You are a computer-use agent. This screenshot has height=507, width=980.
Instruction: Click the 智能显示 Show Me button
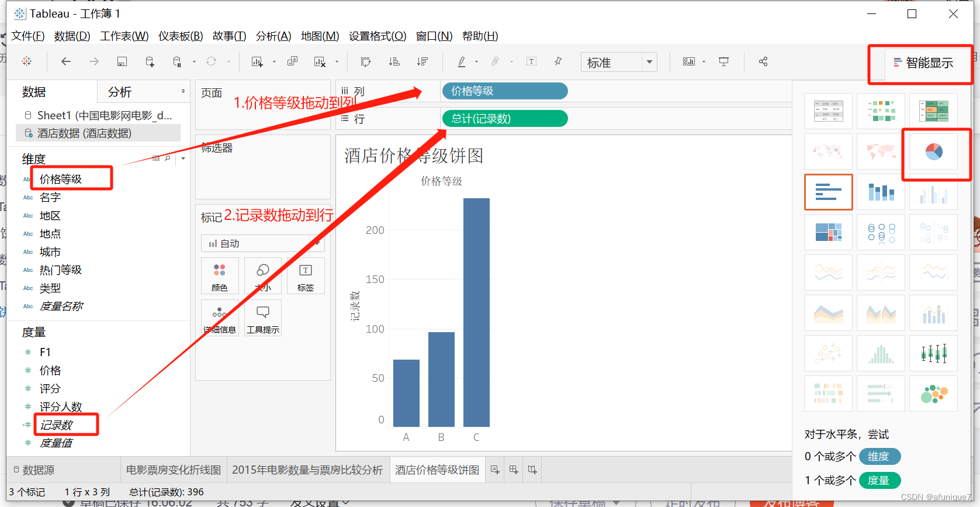tap(923, 63)
